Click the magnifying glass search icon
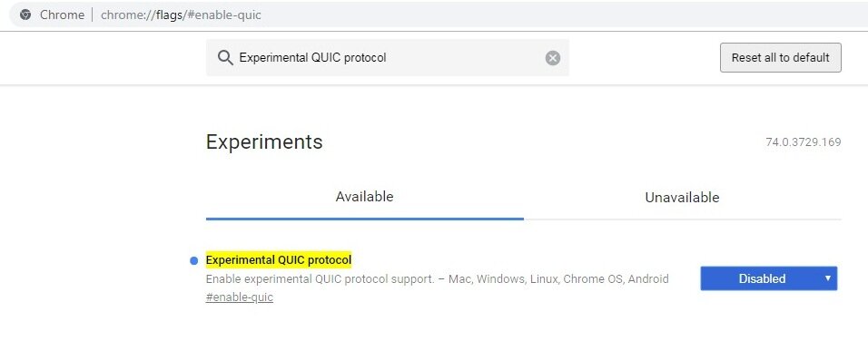This screenshot has height=341, width=868. point(225,57)
